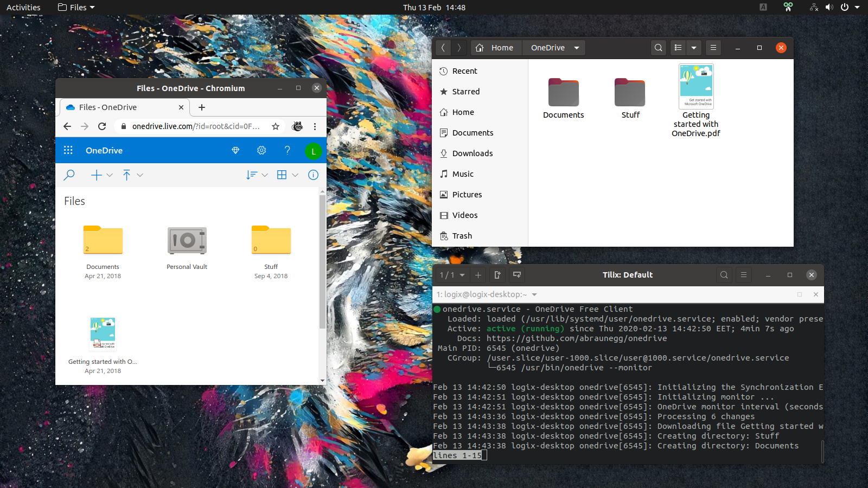Expand the OneDrive Upload dropdown chevron
Viewport: 868px width, 488px height.
point(140,175)
